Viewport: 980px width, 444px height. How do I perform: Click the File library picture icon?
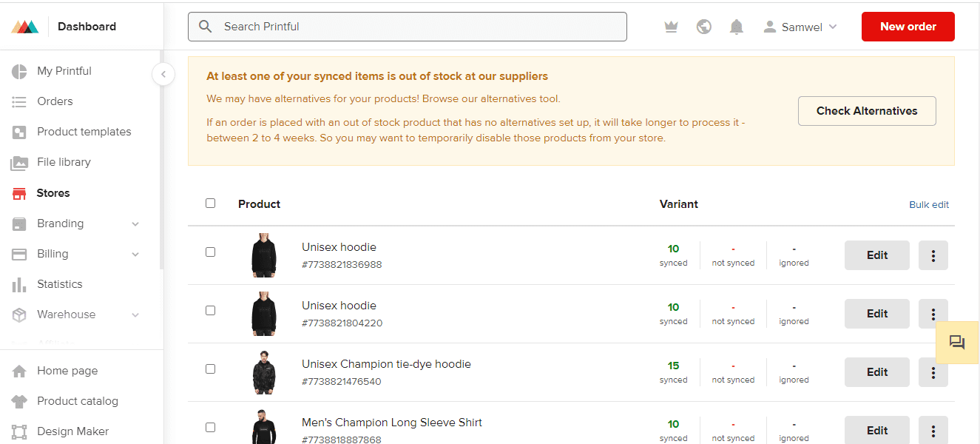[19, 162]
